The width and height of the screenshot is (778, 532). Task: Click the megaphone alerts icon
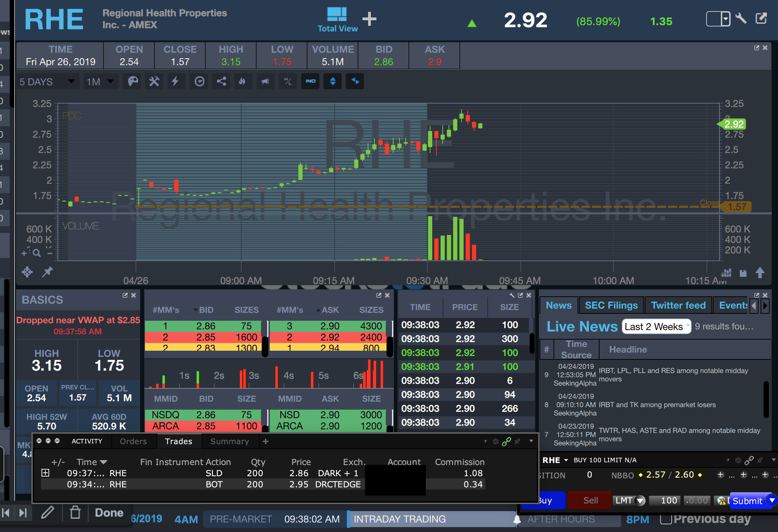click(x=265, y=82)
